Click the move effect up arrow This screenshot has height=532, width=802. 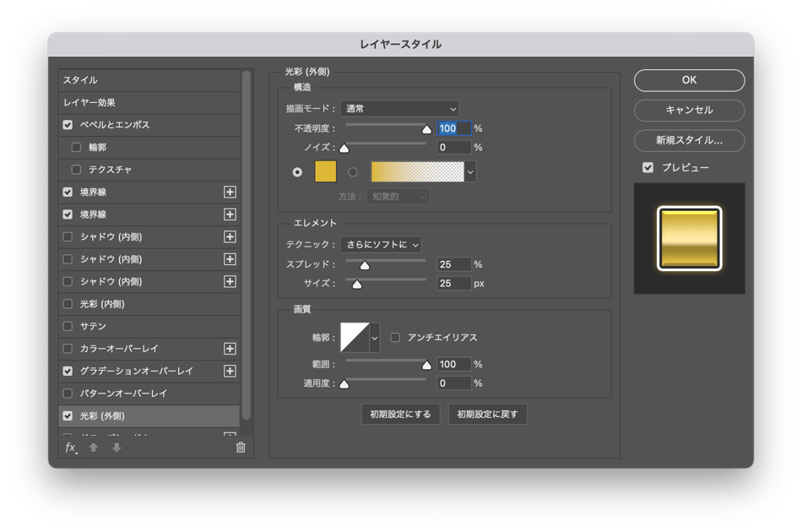94,448
